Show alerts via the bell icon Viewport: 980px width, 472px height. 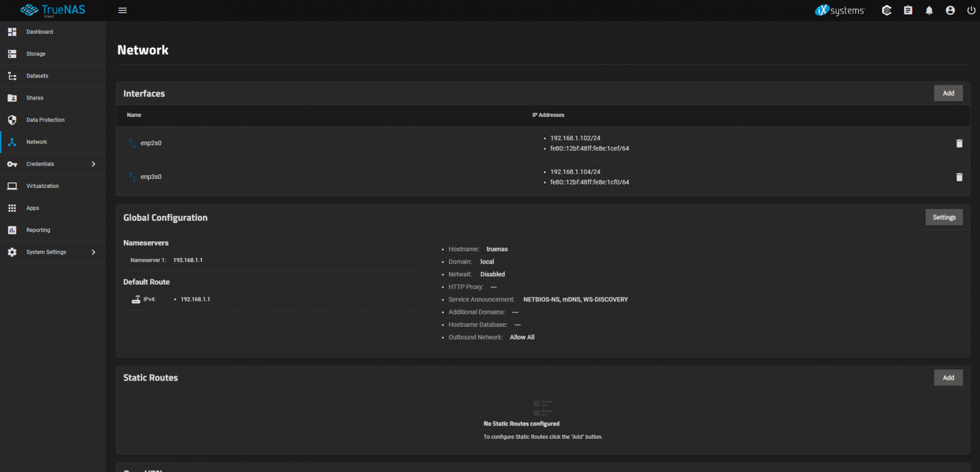[929, 10]
